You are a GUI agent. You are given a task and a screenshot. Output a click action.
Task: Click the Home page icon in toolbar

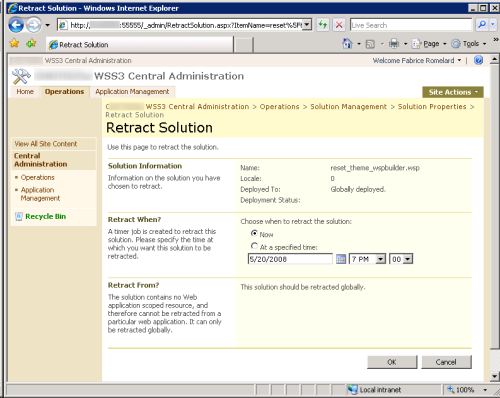[347, 44]
